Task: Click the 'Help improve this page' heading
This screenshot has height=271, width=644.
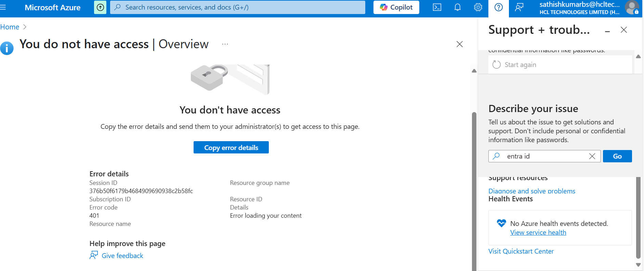Action: [128, 244]
